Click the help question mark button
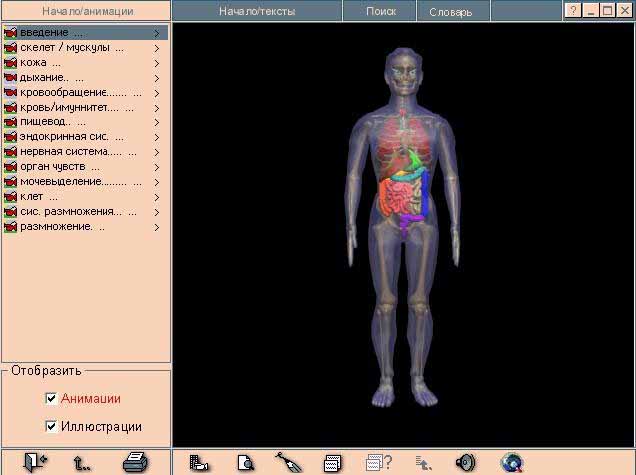This screenshot has width=636, height=475. [x=572, y=10]
